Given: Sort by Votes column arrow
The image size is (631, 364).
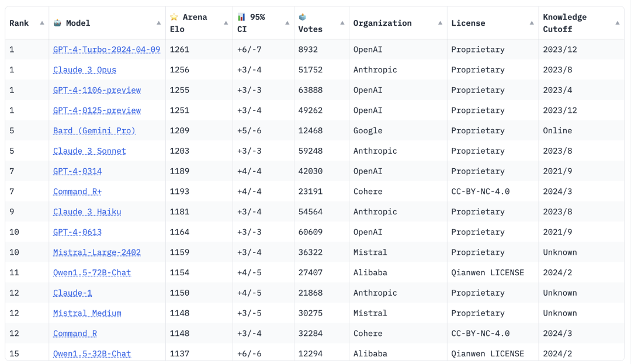Looking at the screenshot, I should pos(342,23).
